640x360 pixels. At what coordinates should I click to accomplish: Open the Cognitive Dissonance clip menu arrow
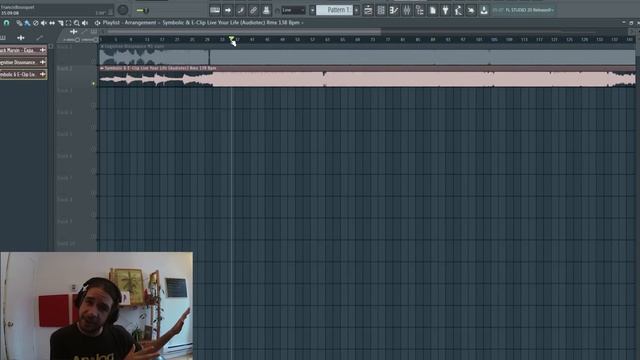(x=102, y=47)
